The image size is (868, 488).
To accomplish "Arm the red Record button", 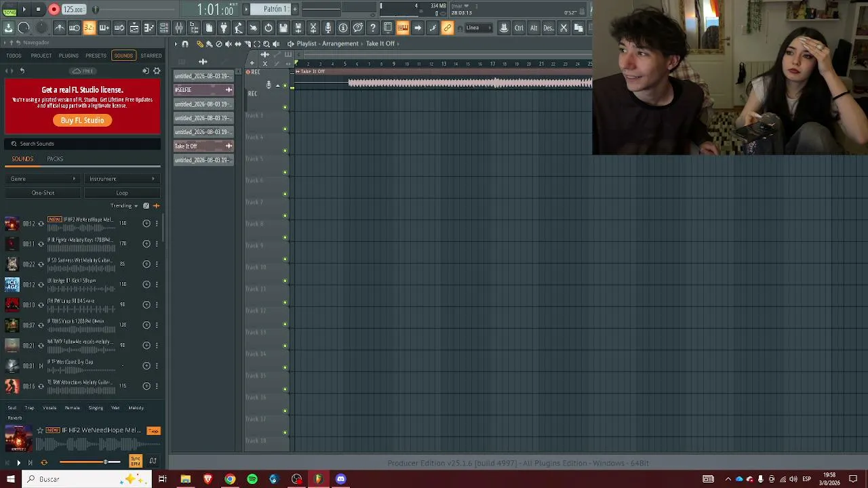I will [x=54, y=9].
